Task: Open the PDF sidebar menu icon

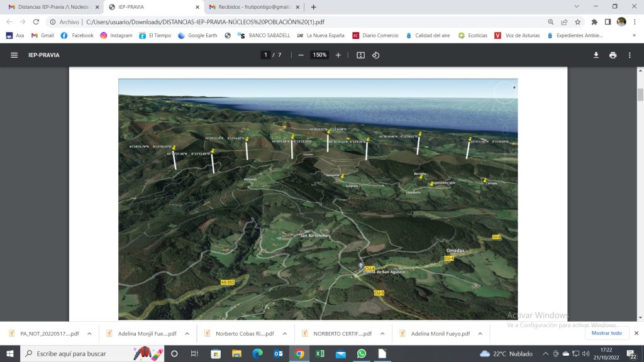Action: coord(14,55)
